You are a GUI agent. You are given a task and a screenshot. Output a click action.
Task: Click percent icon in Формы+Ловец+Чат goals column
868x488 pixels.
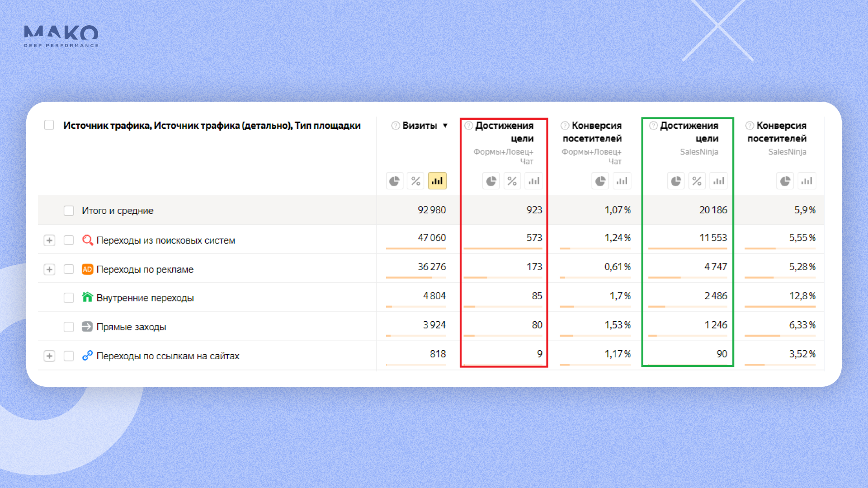(512, 181)
